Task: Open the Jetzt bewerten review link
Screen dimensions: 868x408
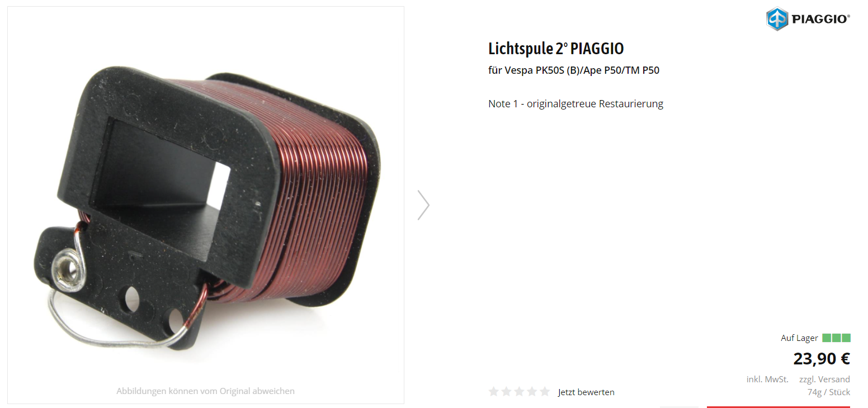Action: 586,392
